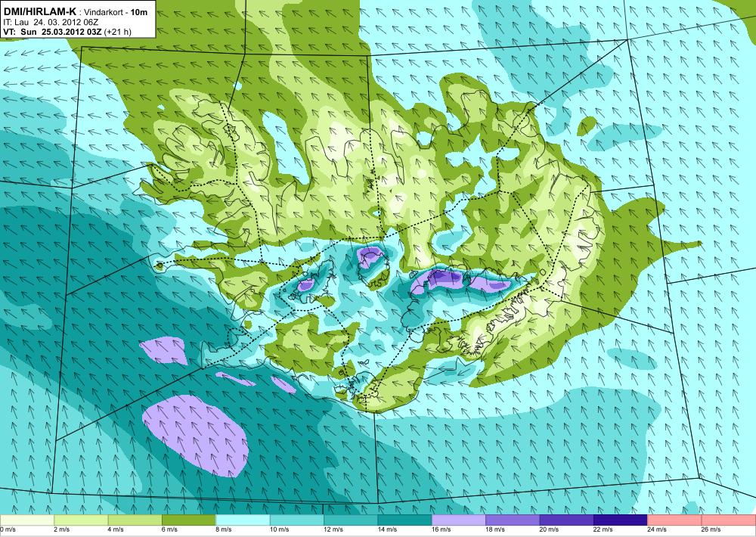The width and height of the screenshot is (756, 537).
Task: Select the "VT: Sun 25.03.2012 03Z" valid time
Action: pos(51,32)
